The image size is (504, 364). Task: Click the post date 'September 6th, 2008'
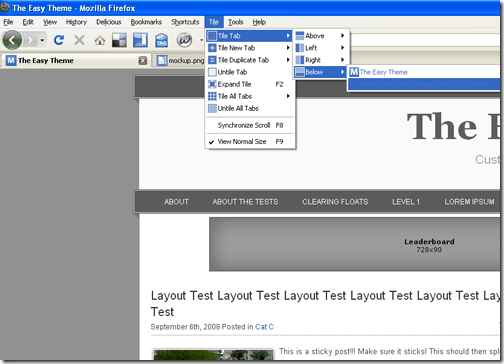coord(185,327)
